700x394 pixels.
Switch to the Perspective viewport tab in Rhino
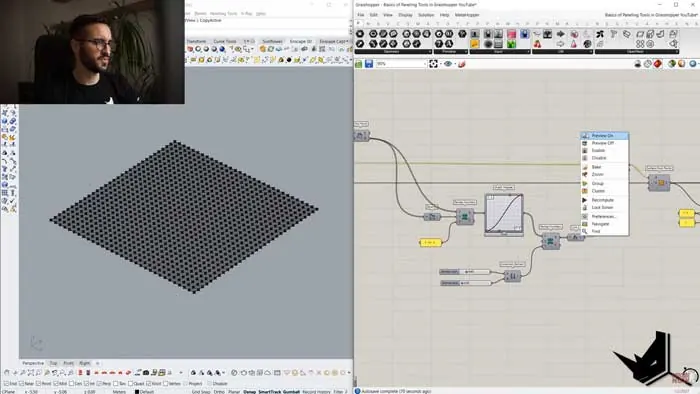(33, 363)
